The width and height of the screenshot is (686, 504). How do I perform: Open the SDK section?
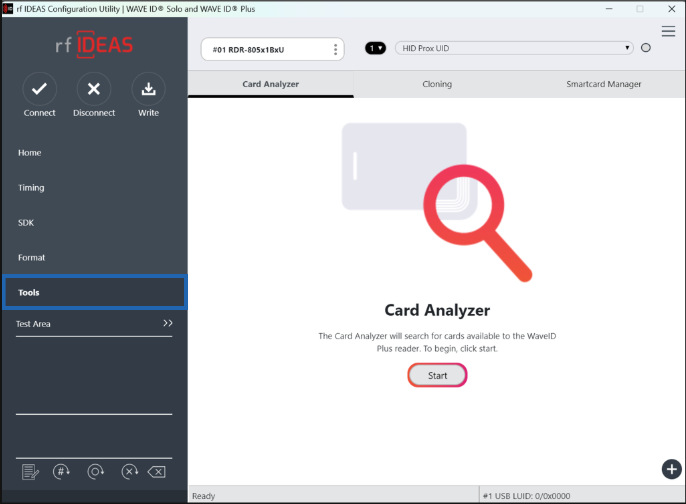click(26, 223)
